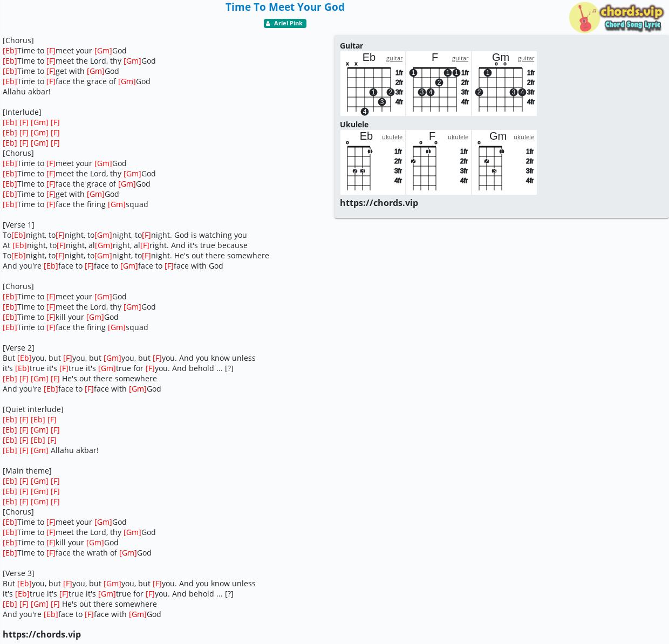The height and width of the screenshot is (644, 669).
Task: Click the Time To Meet Your God title
Action: click(285, 7)
